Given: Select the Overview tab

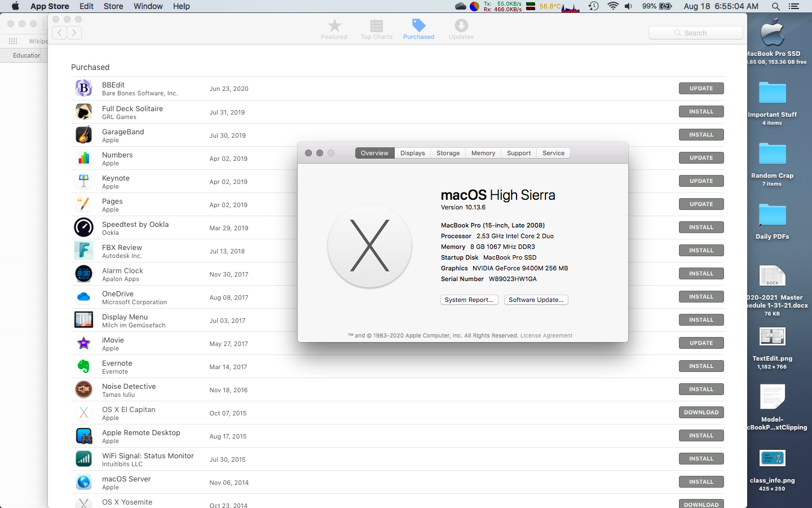Looking at the screenshot, I should pos(374,153).
